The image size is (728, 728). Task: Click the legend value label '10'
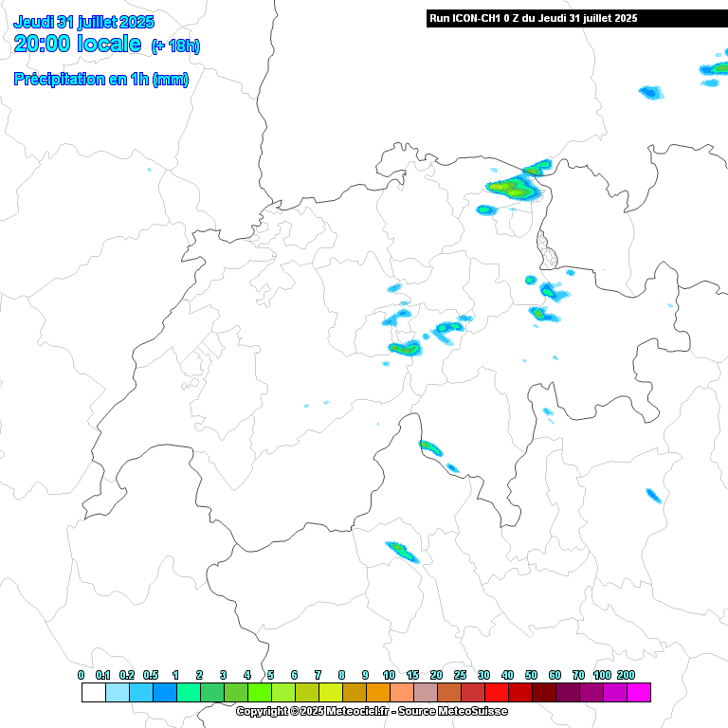(389, 675)
